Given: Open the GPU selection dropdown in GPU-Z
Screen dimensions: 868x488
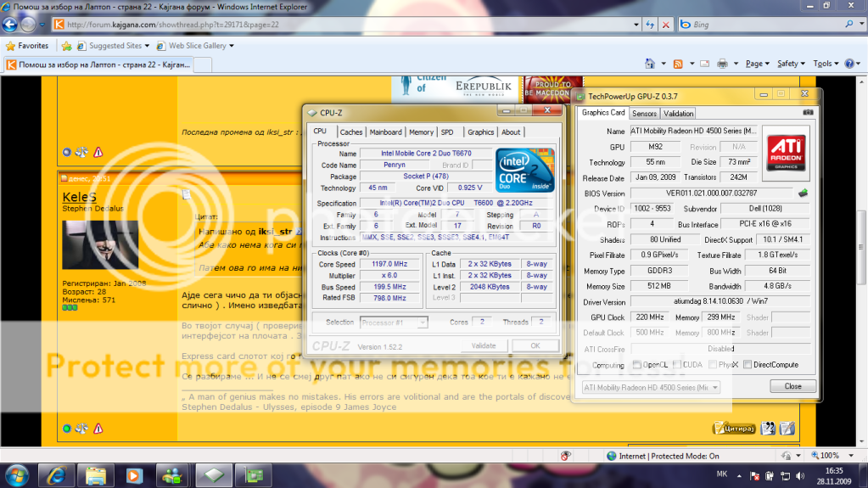Looking at the screenshot, I should (x=651, y=387).
